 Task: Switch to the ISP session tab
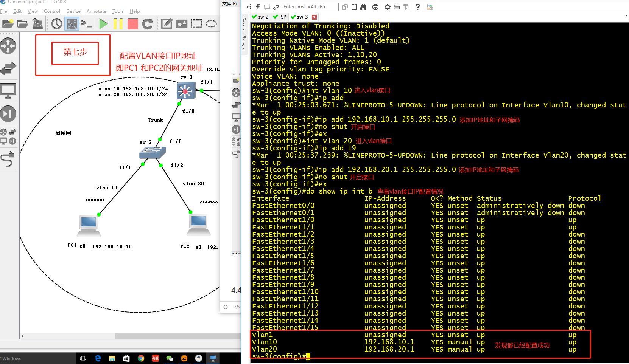click(x=280, y=17)
